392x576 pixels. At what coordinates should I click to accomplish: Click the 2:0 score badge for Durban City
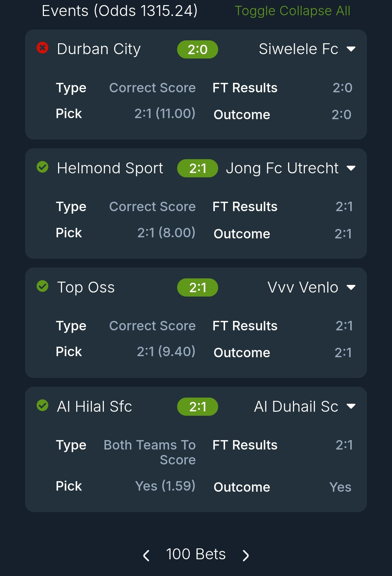coord(197,49)
